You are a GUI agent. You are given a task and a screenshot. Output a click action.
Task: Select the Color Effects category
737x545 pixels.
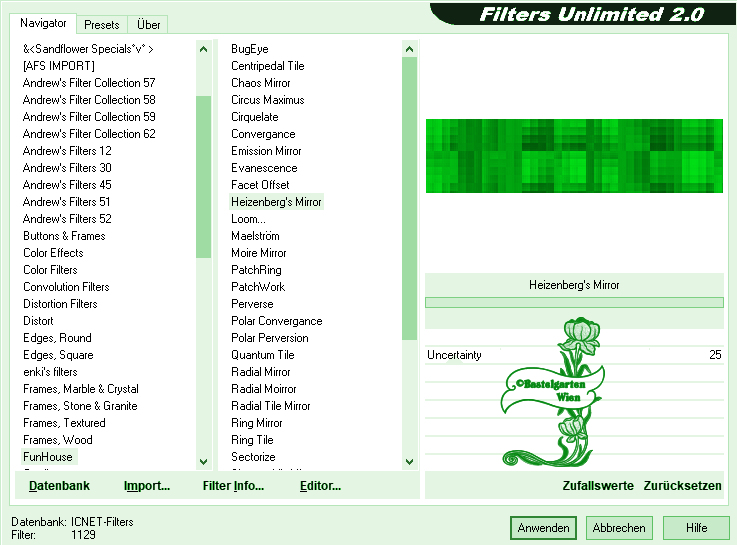(53, 253)
